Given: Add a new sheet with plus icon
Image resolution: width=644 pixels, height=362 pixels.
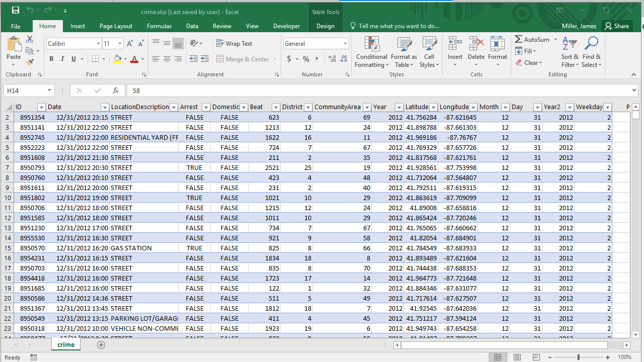Looking at the screenshot, I should [x=101, y=345].
